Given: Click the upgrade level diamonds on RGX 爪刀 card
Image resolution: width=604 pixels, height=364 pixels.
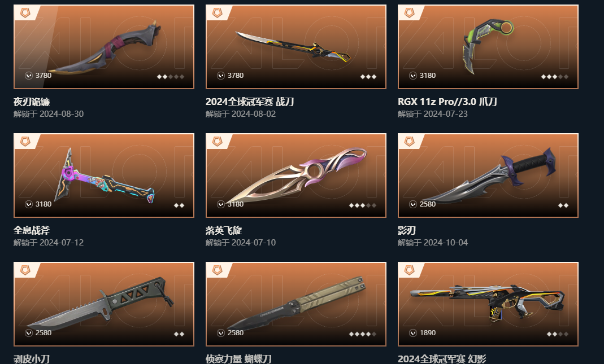Looking at the screenshot, I should pyautogui.click(x=555, y=77).
